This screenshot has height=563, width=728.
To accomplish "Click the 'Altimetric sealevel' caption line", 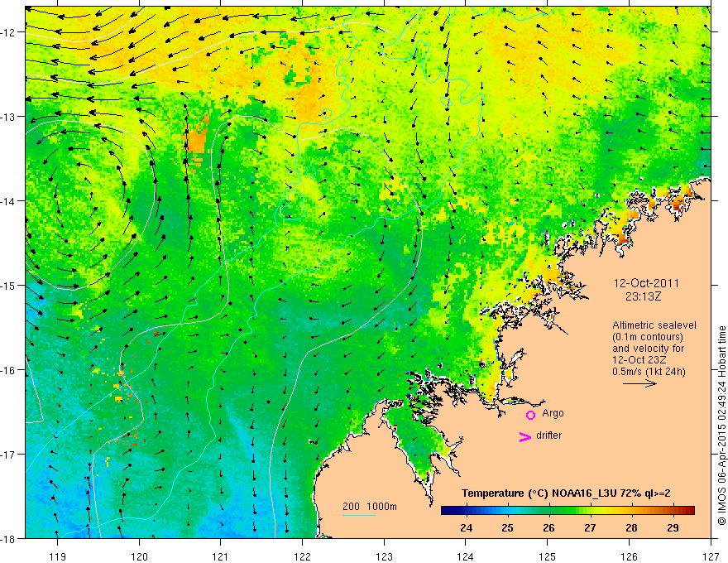I will click(x=654, y=325).
